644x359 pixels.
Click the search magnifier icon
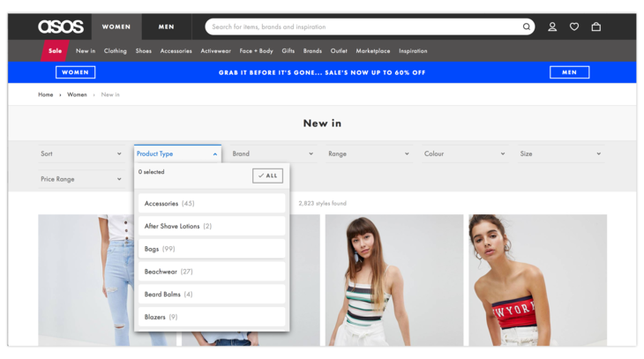[x=527, y=26]
